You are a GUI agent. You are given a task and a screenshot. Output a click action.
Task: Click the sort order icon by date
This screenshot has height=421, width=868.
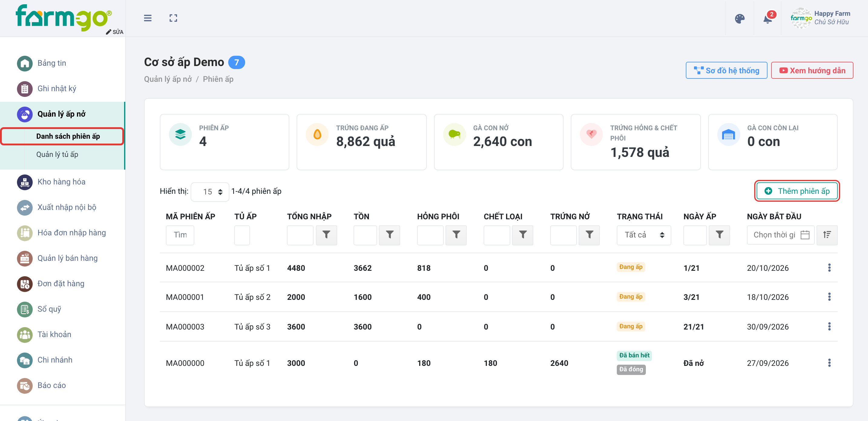pos(827,235)
